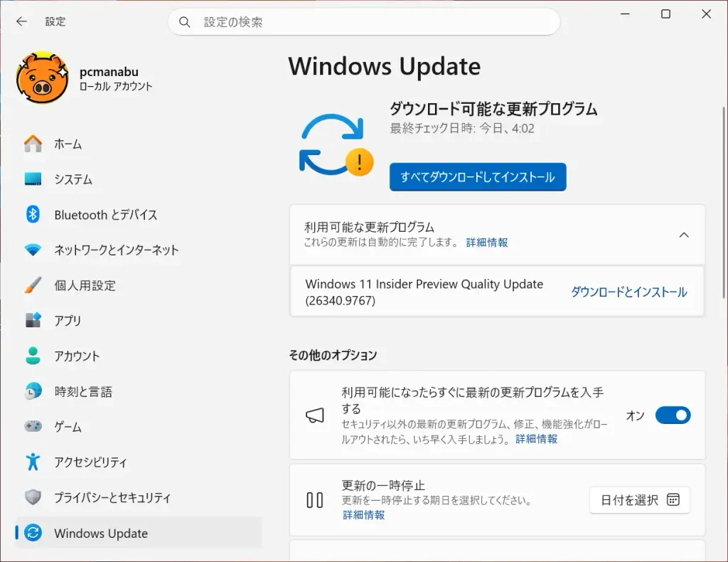728x562 pixels.
Task: Go to プライバシーとセキュリティ
Action: click(x=139, y=497)
